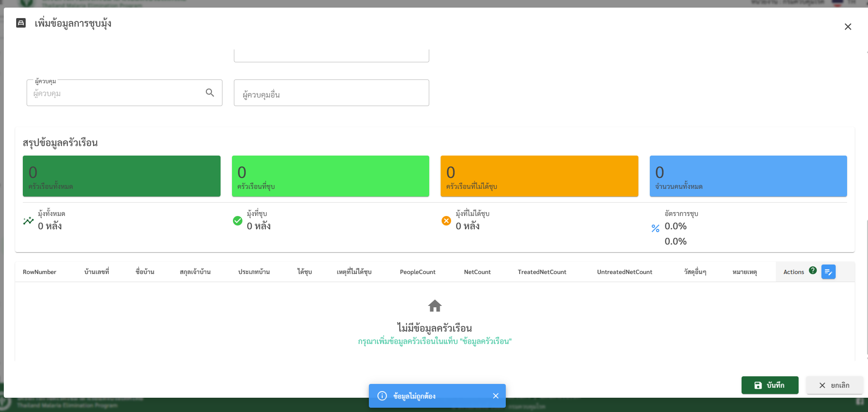This screenshot has height=412, width=868.
Task: Click the percent icon by อัตราการชุบ
Action: [x=656, y=228]
